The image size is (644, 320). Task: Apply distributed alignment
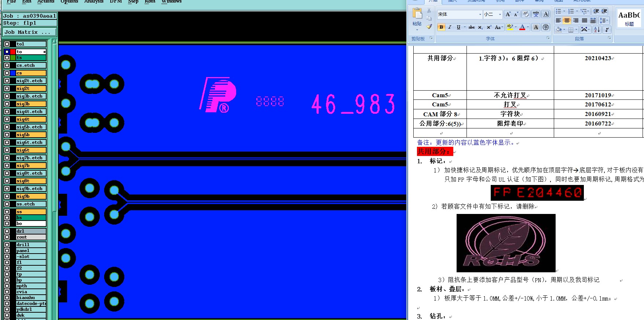[593, 21]
